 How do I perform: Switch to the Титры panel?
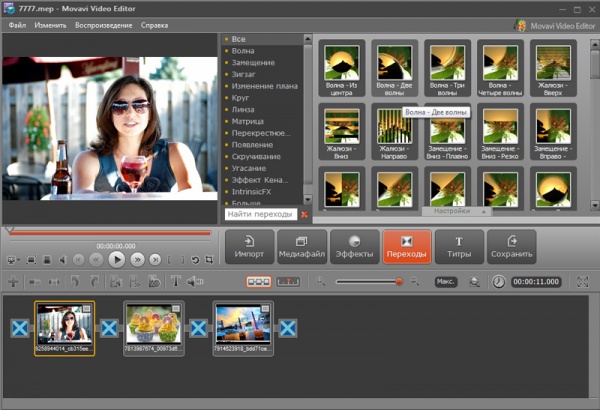pyautogui.click(x=459, y=246)
